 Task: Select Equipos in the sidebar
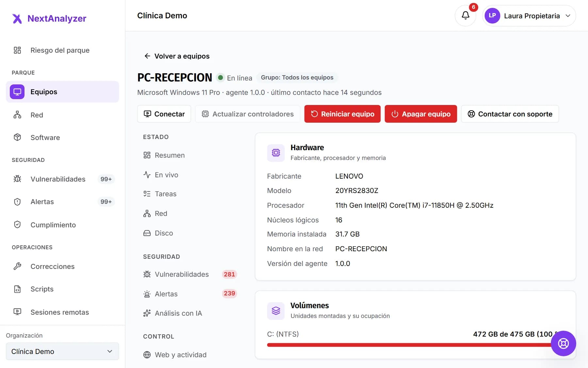click(62, 92)
